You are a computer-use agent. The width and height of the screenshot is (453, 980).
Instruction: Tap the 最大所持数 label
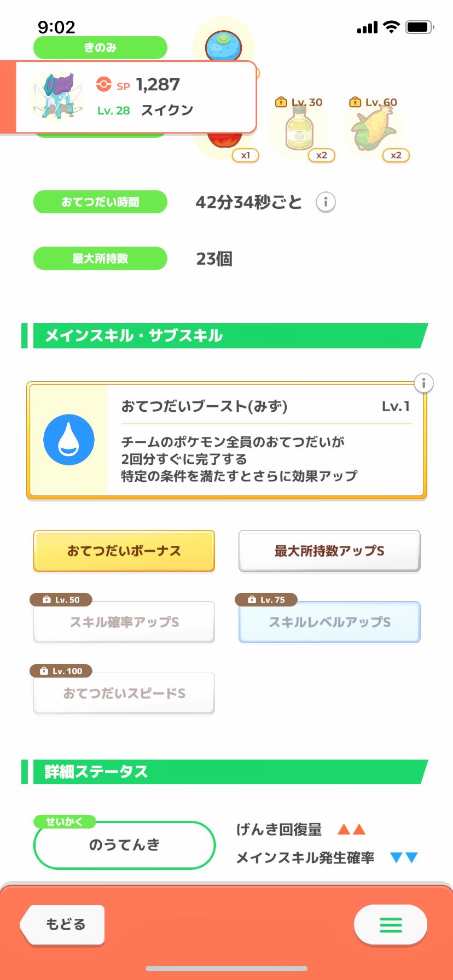click(100, 258)
